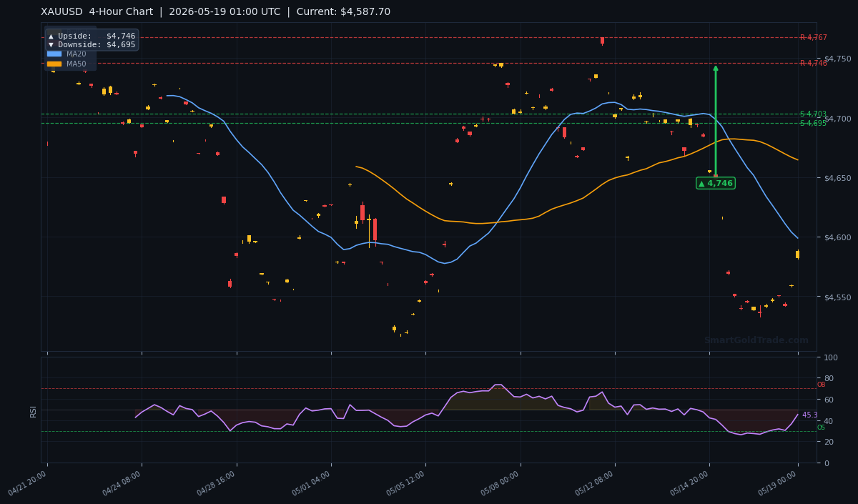Click the MA20 blue legend swatch
Screen dimensions: 858x504
(54, 54)
